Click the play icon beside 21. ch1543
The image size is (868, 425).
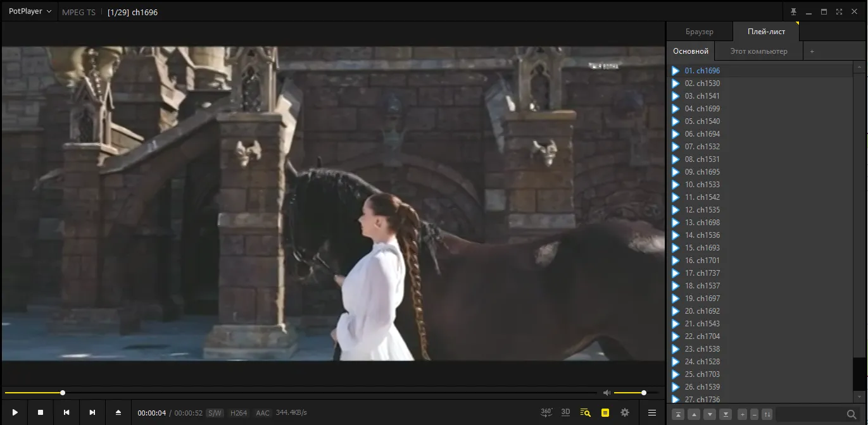click(676, 324)
